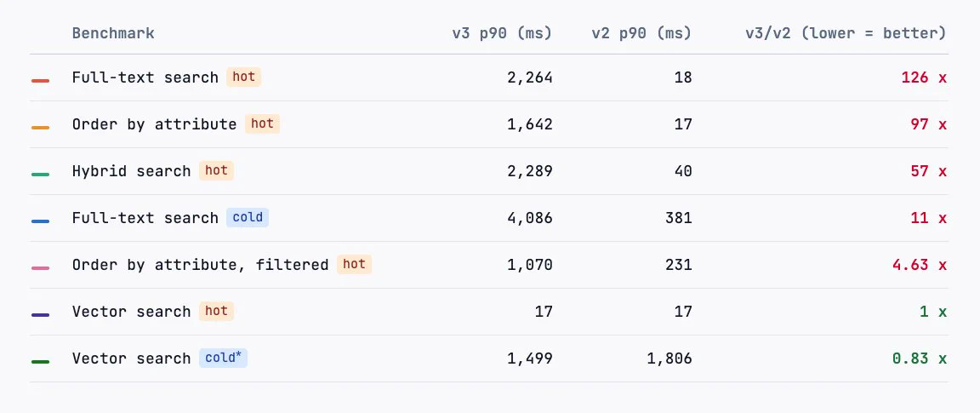
Task: Click the dark green Vector search cold swatch
Action: 40,362
